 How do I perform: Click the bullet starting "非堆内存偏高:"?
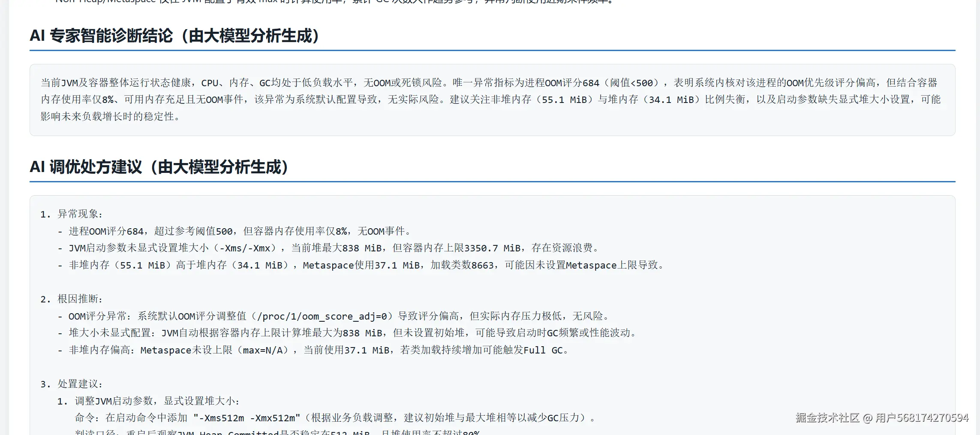313,350
